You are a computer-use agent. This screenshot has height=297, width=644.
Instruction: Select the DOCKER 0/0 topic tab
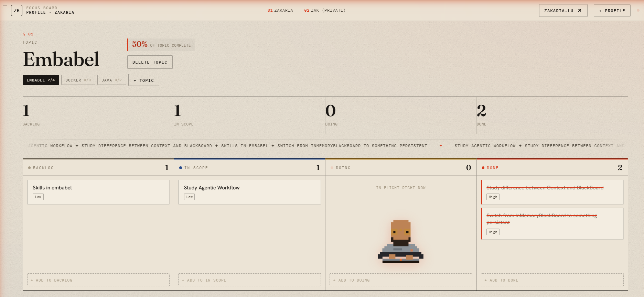pyautogui.click(x=78, y=80)
